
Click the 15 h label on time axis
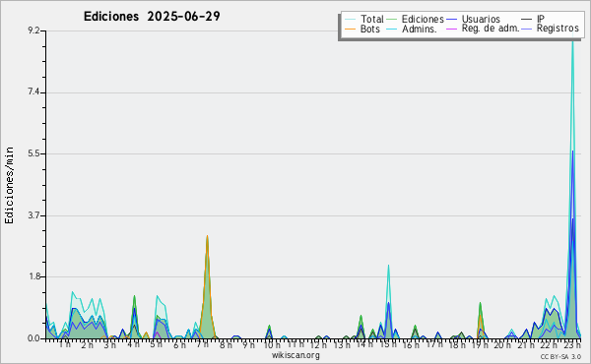388,344
